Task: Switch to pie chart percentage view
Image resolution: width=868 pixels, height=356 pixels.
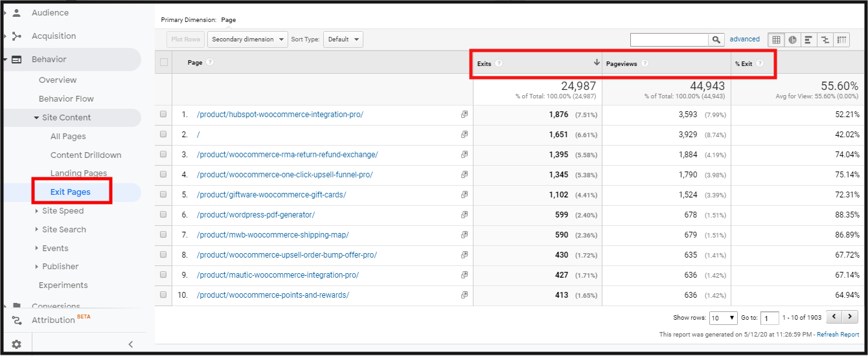Action: pos(792,39)
